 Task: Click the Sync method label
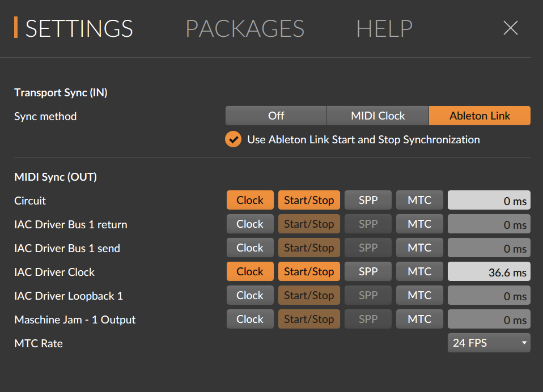(45, 117)
